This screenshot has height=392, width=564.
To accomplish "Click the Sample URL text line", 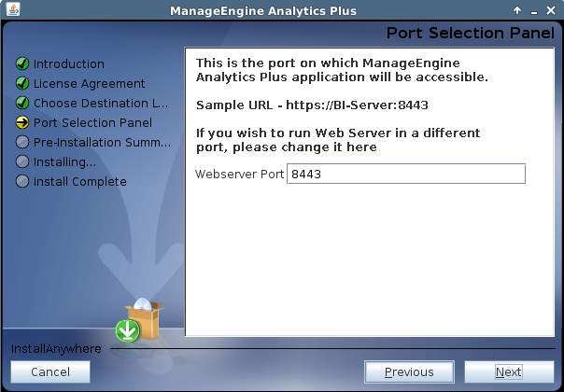I will coord(312,105).
